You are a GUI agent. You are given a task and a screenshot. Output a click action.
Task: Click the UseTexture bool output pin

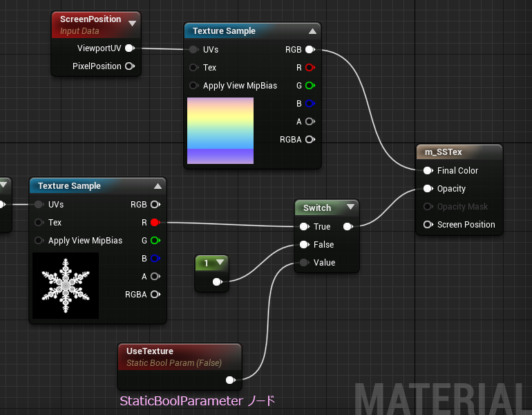coord(231,380)
